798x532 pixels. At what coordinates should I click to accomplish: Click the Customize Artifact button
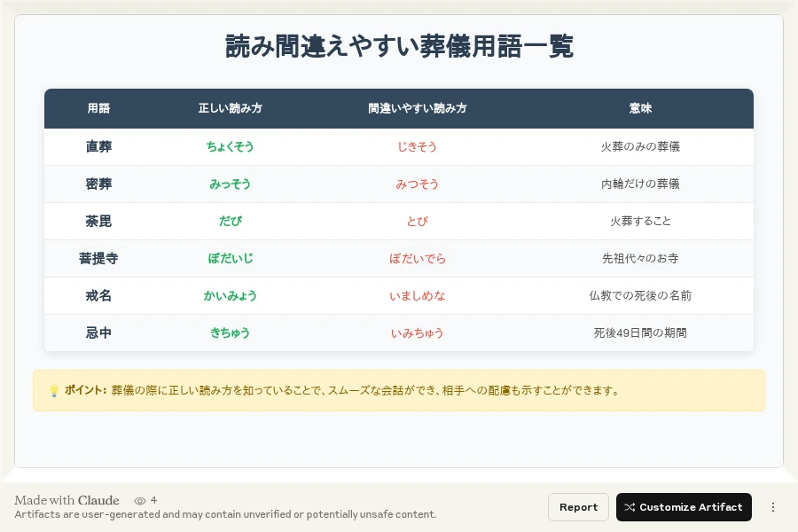[x=684, y=507]
